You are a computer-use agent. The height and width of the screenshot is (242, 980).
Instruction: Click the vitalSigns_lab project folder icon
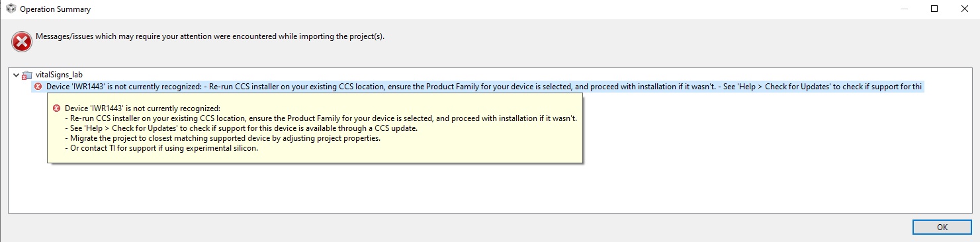pos(26,75)
